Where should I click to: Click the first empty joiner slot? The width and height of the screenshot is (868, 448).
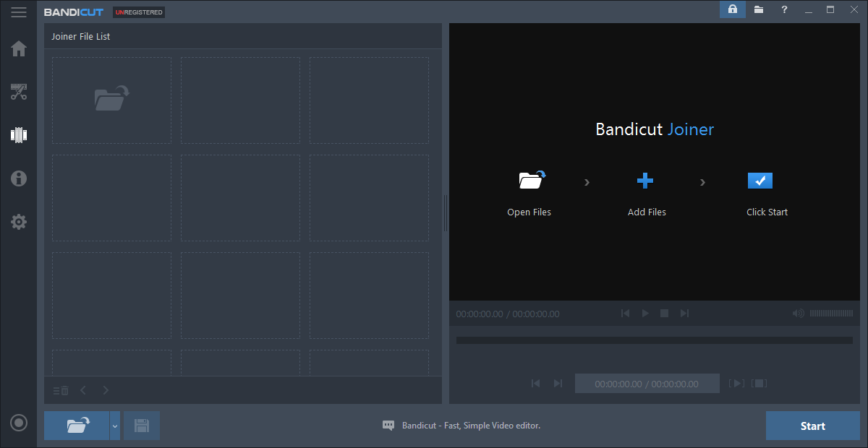111,100
